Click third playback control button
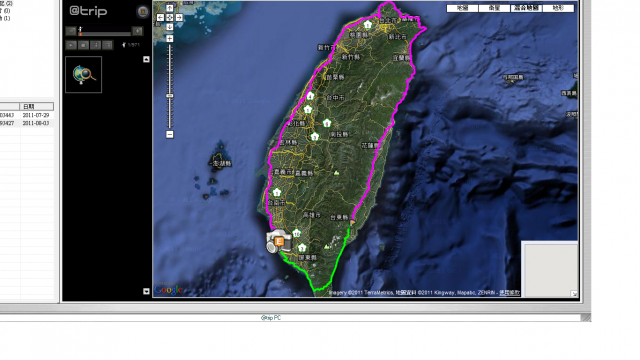 click(x=96, y=45)
